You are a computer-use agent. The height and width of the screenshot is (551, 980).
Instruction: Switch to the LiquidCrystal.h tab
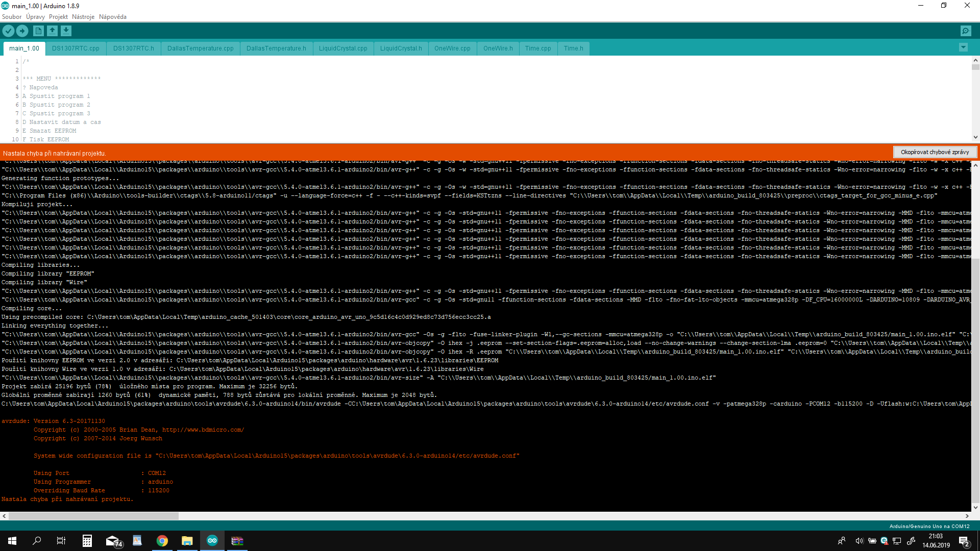(401, 48)
